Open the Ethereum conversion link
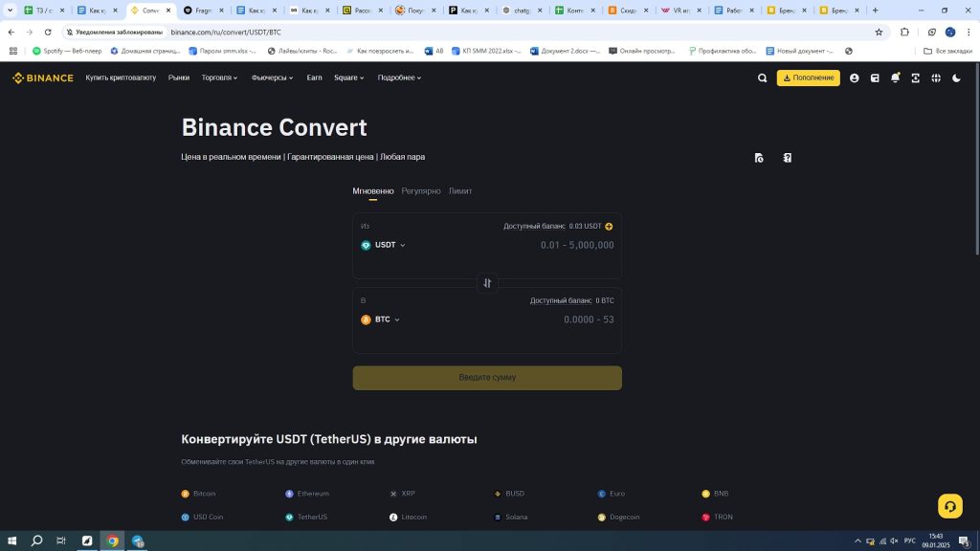The width and height of the screenshot is (980, 551). pos(307,494)
